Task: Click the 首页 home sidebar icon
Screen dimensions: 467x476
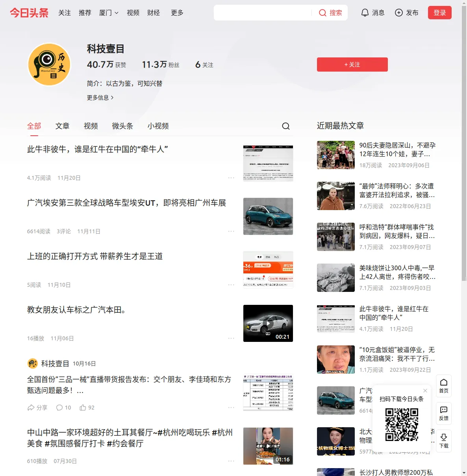Action: tap(444, 386)
